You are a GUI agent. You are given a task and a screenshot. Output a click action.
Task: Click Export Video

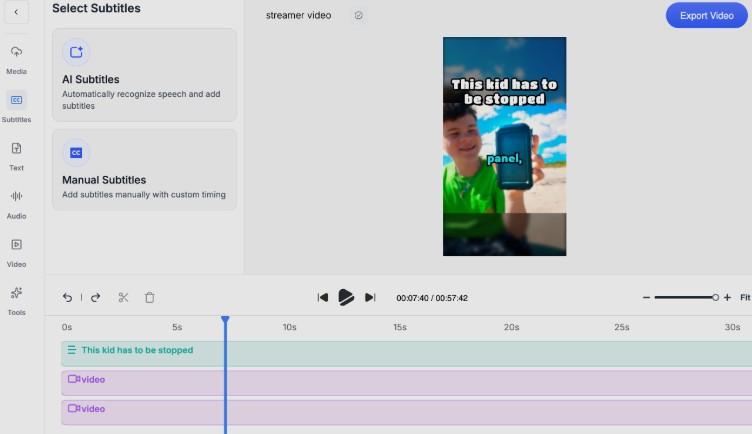[x=706, y=15]
